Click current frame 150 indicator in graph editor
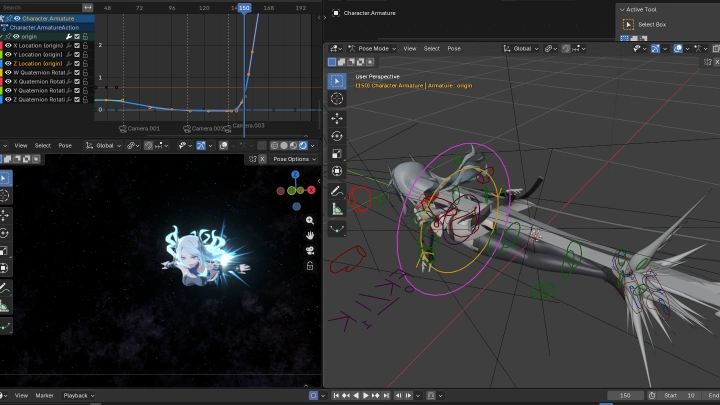The image size is (720, 405). tap(244, 8)
